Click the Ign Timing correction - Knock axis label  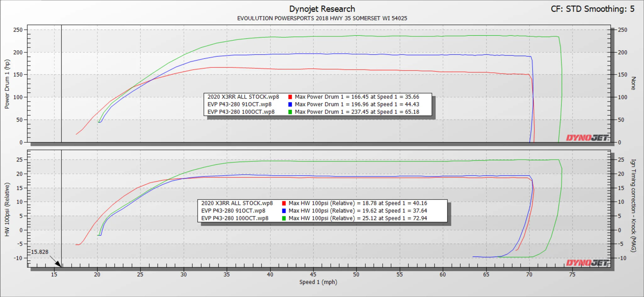tap(633, 206)
